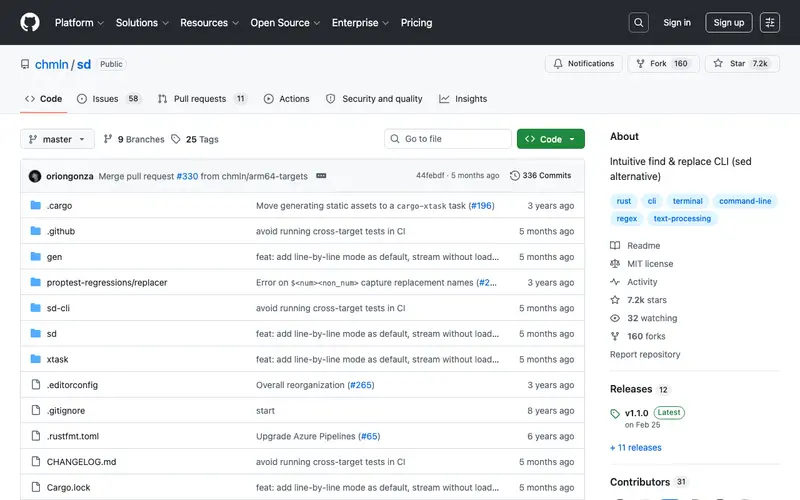Click the GitHub logo icon

pos(30,22)
